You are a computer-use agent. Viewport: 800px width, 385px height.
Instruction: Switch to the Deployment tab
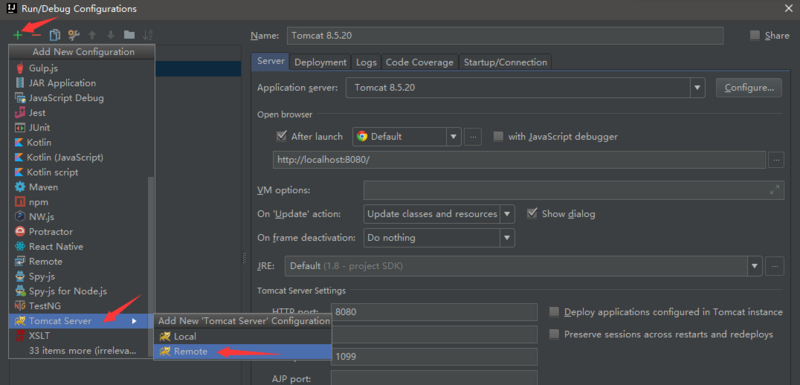pos(320,62)
